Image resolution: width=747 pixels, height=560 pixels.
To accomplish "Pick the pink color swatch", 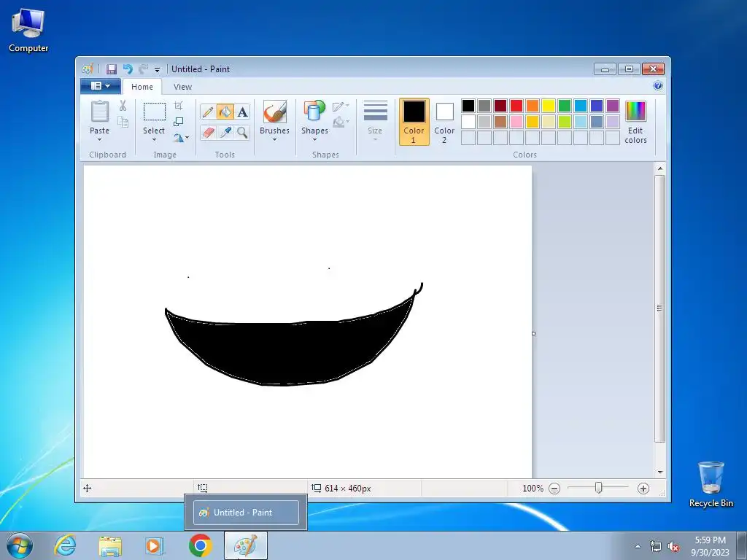I will point(516,122).
